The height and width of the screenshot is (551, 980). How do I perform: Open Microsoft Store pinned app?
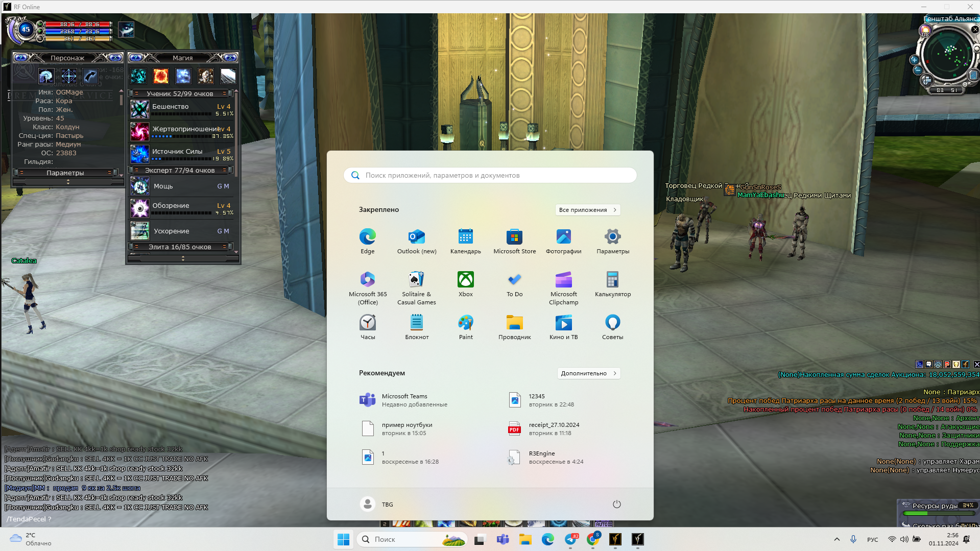pos(515,241)
